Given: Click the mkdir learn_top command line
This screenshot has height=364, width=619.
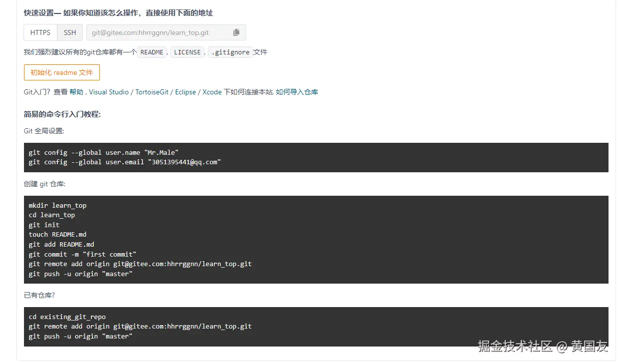Looking at the screenshot, I should point(57,205).
